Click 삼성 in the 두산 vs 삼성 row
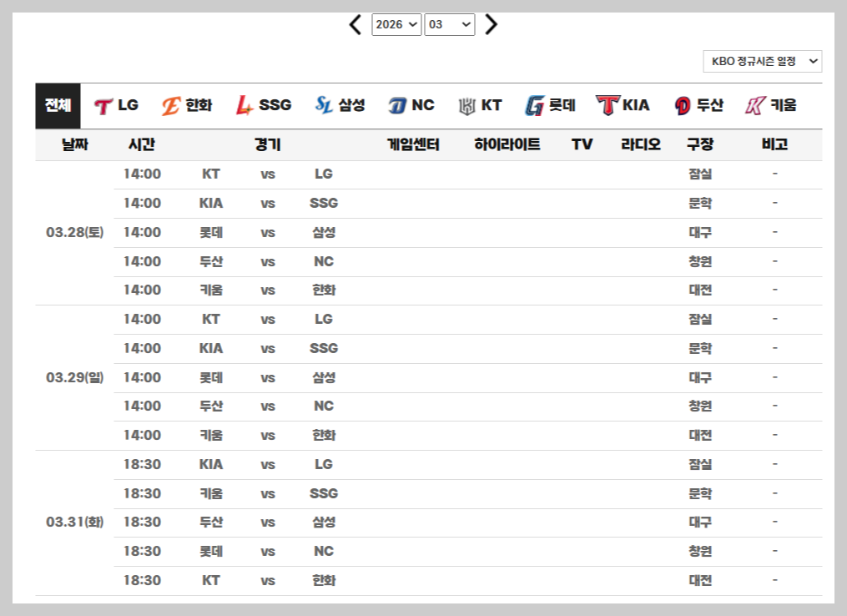This screenshot has height=616, width=847. pyautogui.click(x=324, y=522)
